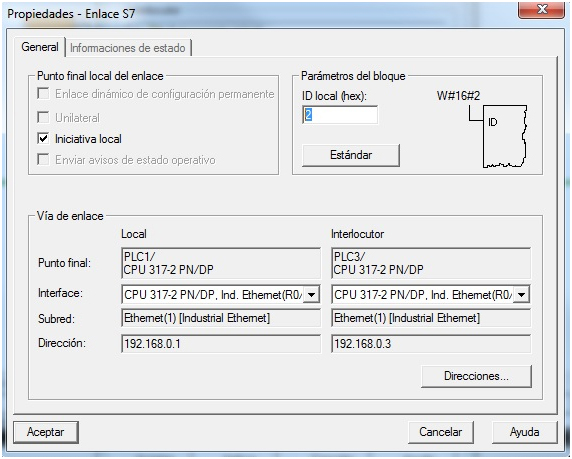The image size is (572, 459).
Task: Close the Propiedades dialog with X
Action: (x=541, y=9)
